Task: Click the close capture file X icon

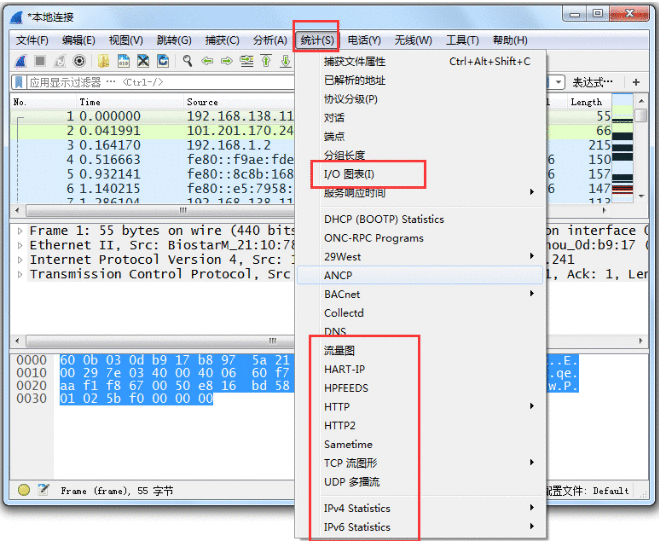Action: 142,61
